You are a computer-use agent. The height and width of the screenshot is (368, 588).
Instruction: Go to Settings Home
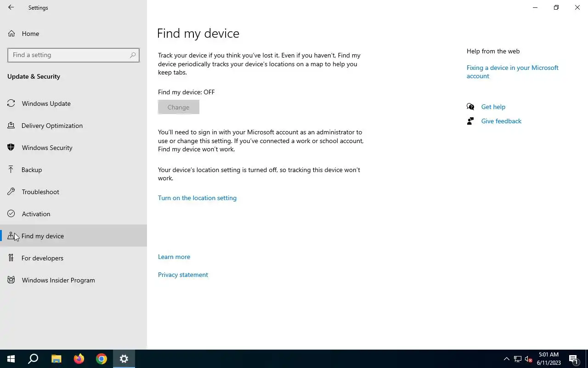tap(73, 34)
